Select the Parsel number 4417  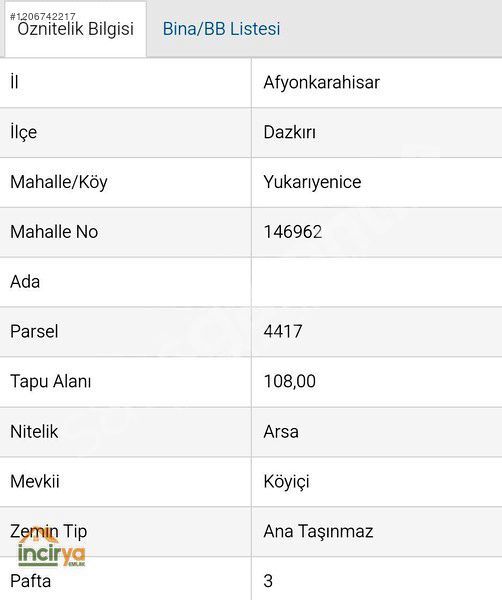pyautogui.click(x=283, y=331)
